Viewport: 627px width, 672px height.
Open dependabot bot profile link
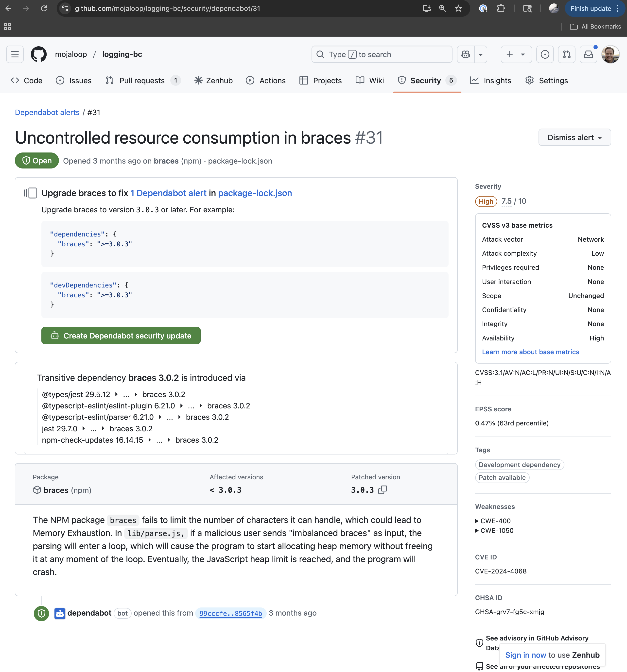click(x=89, y=613)
